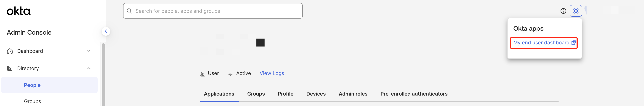Click the View Logs link
This screenshot has width=644, height=106.
coord(272,73)
